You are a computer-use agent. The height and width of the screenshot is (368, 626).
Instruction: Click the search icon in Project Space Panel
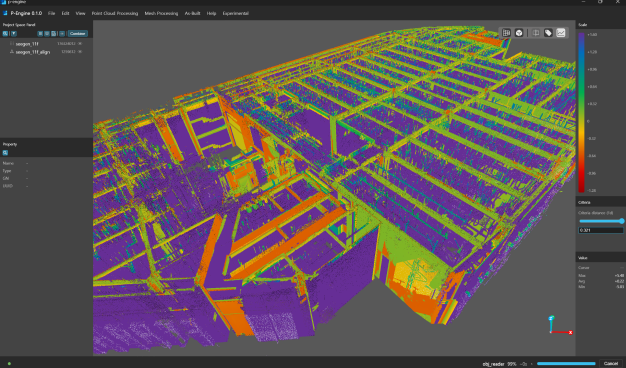point(5,34)
